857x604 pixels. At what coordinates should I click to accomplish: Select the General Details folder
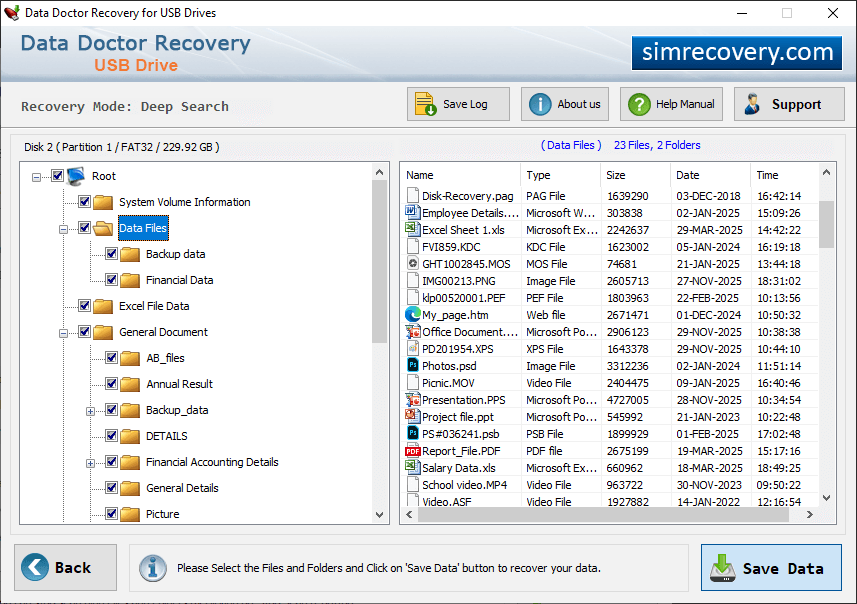point(182,488)
